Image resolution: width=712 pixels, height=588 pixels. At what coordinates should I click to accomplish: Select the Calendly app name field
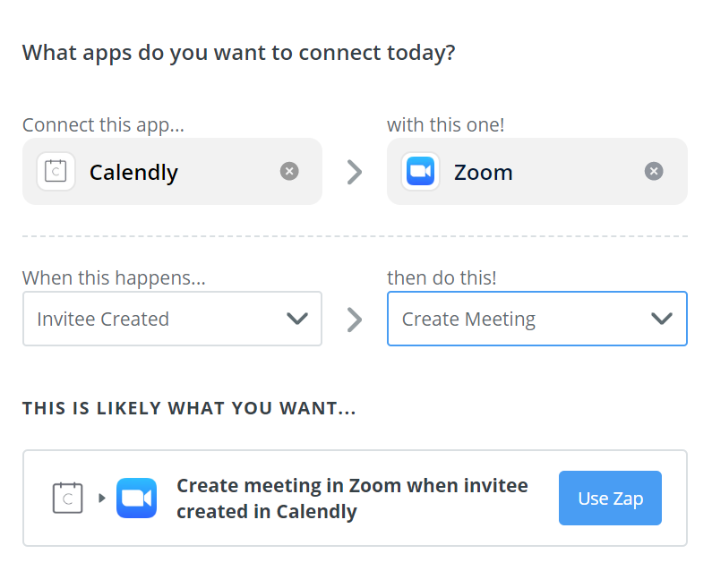pyautogui.click(x=173, y=171)
